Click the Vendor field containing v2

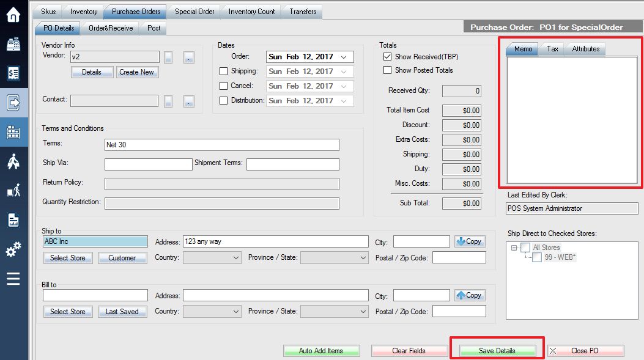pos(115,57)
